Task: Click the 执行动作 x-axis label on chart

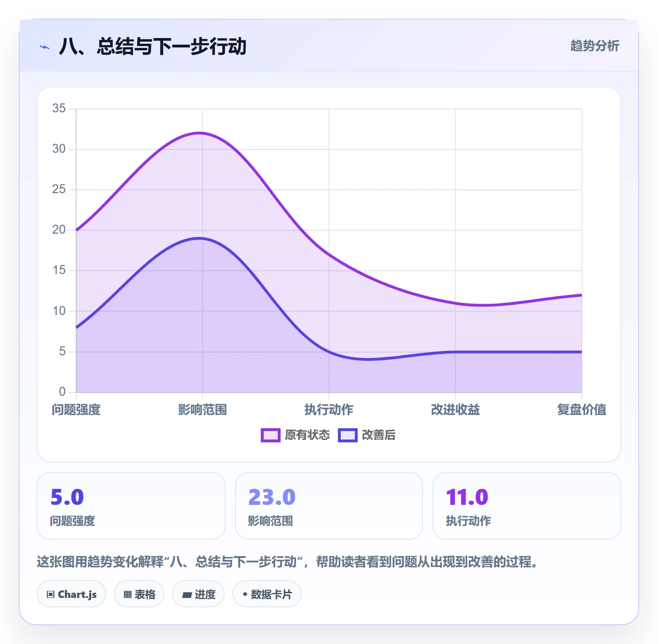Action: [x=329, y=409]
